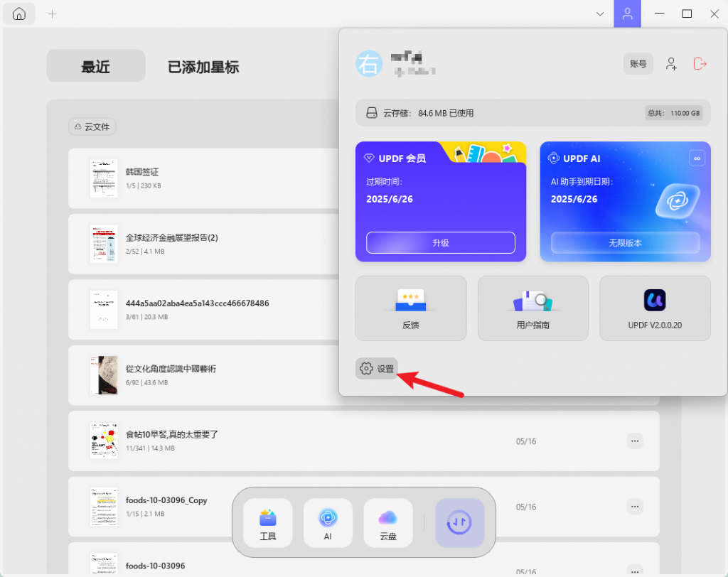Open the AI assistant button
Screen dimensions: 728x577
pyautogui.click(x=328, y=522)
